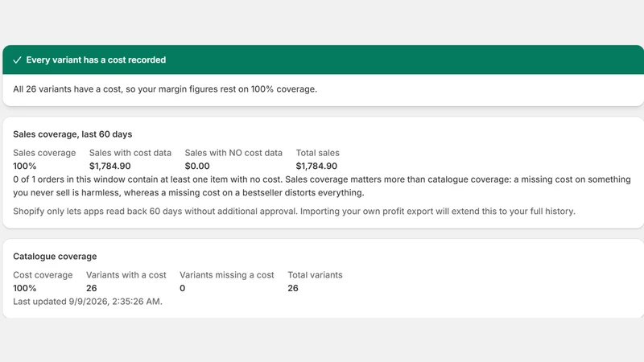This screenshot has width=644, height=362.
Task: Select the sales coverage 100% value
Action: (25, 166)
